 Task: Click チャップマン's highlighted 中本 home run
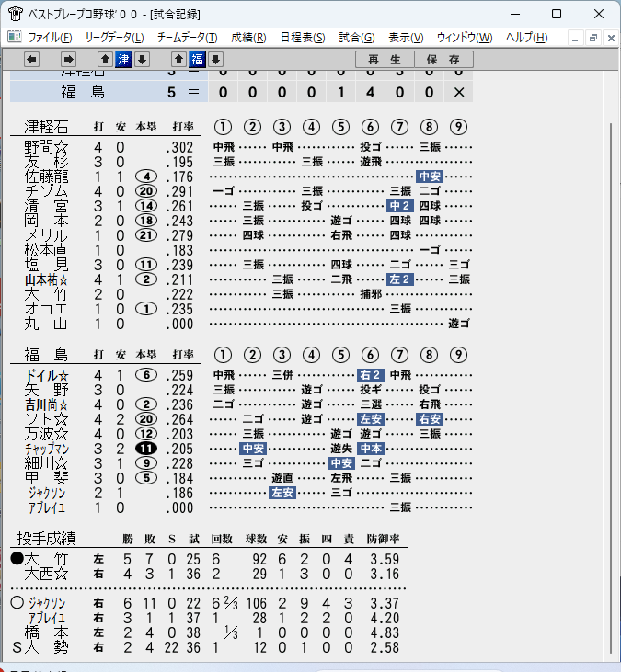371,449
